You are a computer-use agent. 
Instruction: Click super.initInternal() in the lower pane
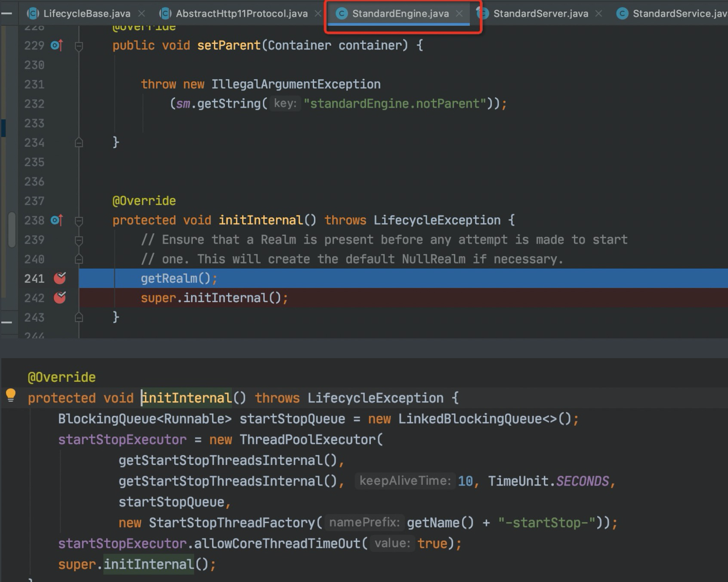[133, 564]
